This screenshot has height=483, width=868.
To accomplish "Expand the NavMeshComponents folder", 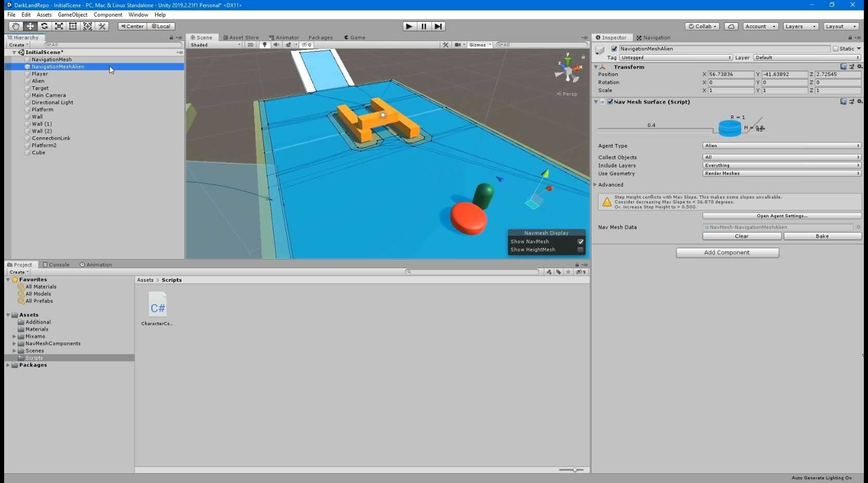I will coord(14,344).
